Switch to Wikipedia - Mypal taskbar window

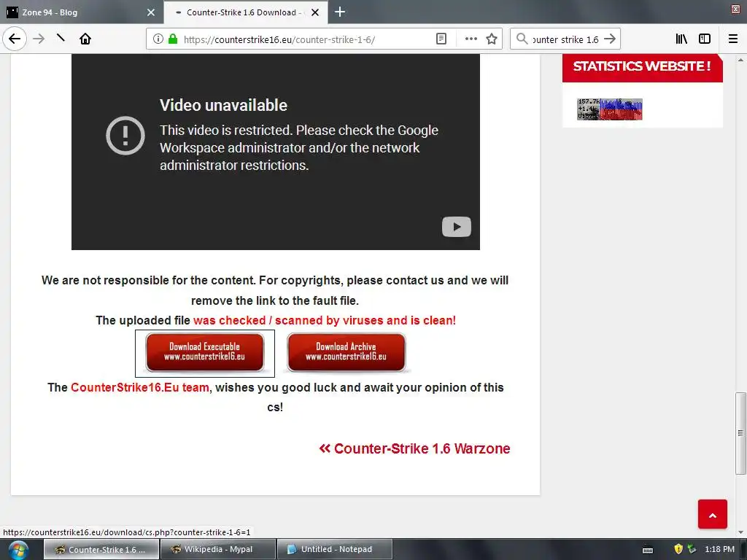(x=218, y=550)
